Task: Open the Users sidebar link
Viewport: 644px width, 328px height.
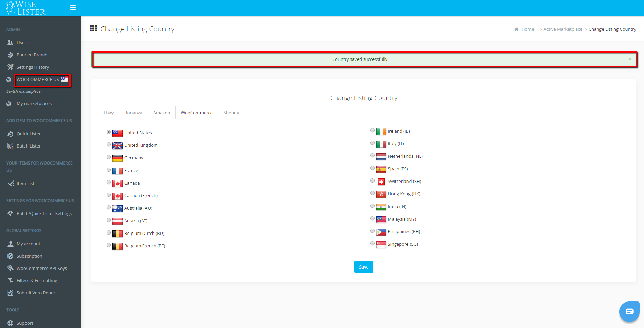Action: (x=22, y=42)
